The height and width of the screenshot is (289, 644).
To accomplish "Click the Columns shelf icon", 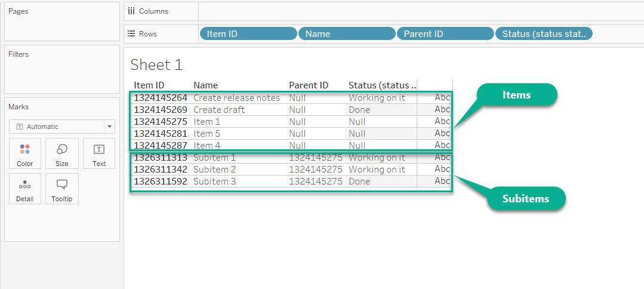I will (131, 11).
